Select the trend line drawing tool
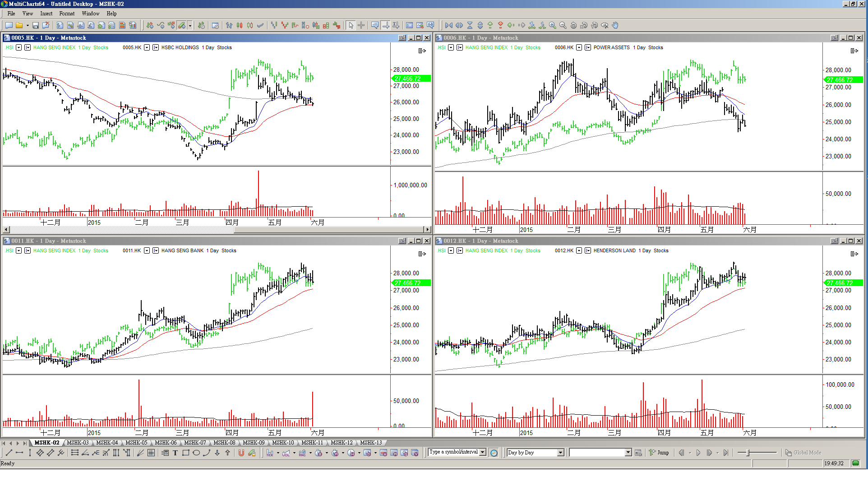 point(9,453)
